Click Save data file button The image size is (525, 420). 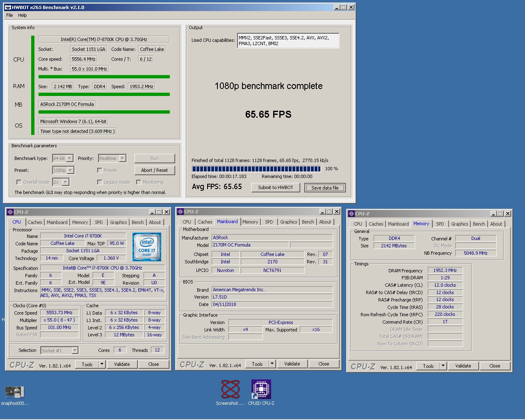click(325, 188)
